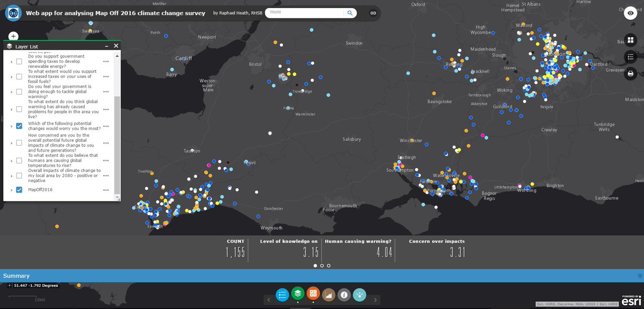Open options menu for renewable energy layer

pos(106,62)
